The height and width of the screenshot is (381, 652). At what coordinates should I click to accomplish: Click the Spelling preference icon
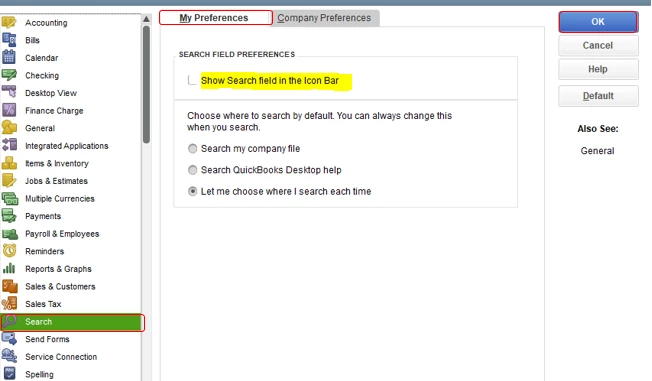pyautogui.click(x=9, y=374)
